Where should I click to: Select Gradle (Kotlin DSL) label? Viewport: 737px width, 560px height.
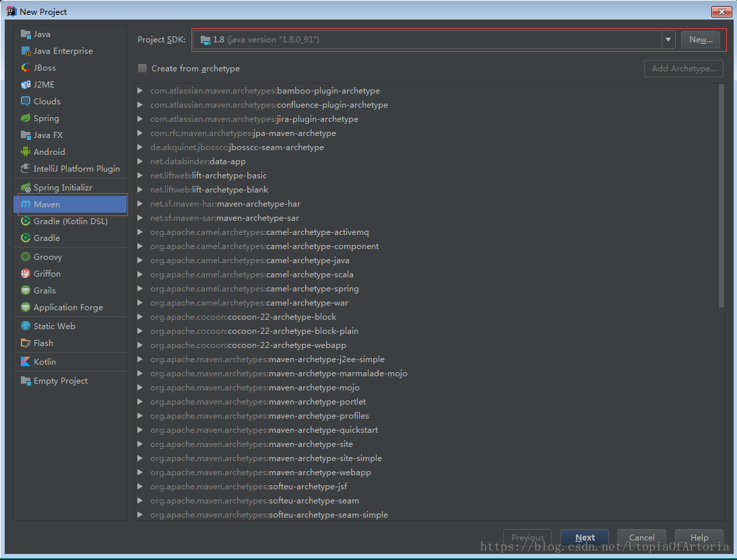click(71, 221)
